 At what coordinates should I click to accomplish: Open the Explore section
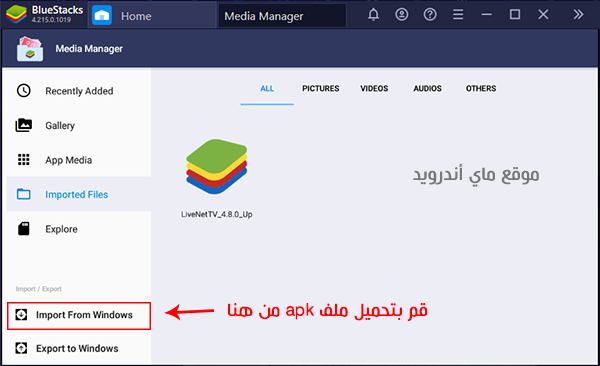click(78, 229)
